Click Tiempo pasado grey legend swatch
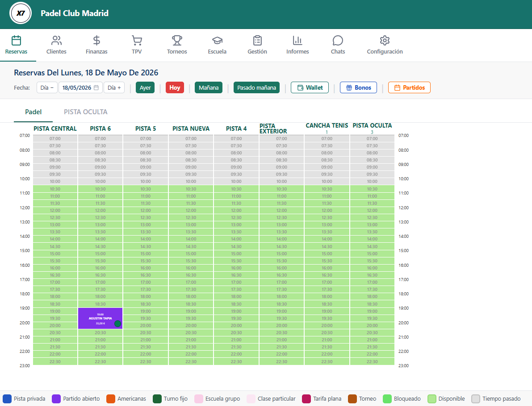This screenshot has width=532, height=406. pyautogui.click(x=476, y=398)
